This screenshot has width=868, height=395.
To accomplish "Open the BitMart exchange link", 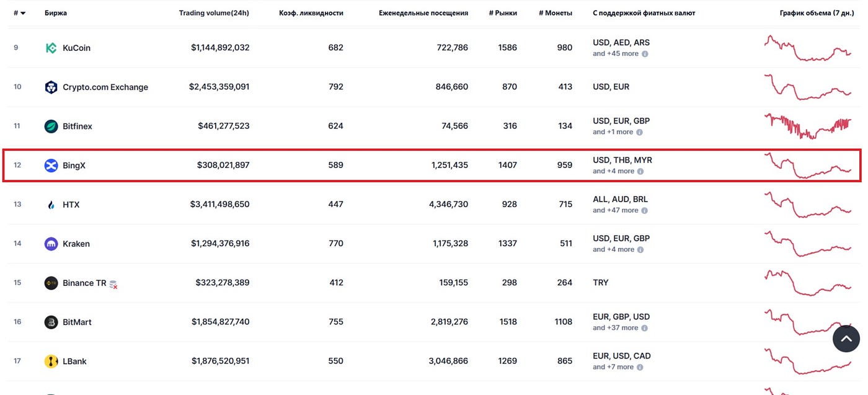I will point(77,322).
